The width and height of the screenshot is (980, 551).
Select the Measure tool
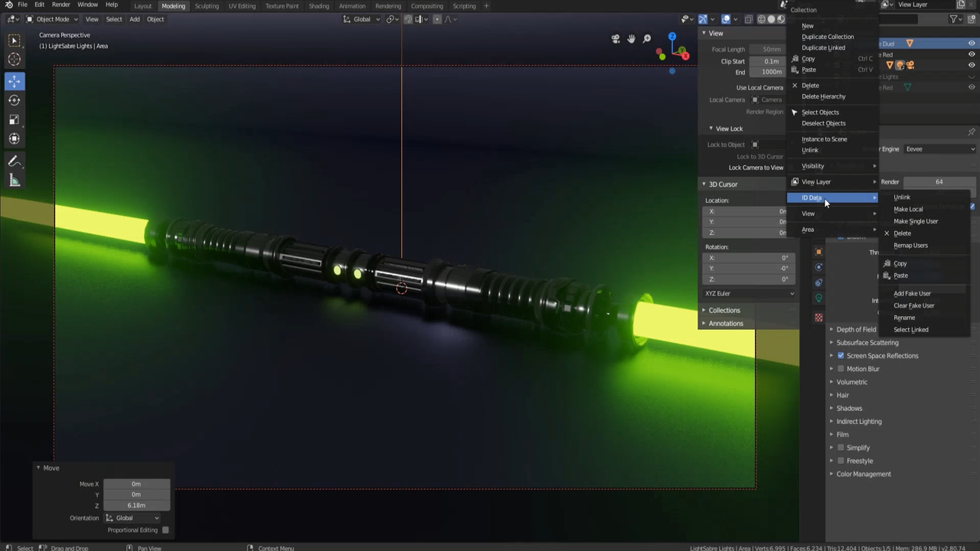coord(14,181)
